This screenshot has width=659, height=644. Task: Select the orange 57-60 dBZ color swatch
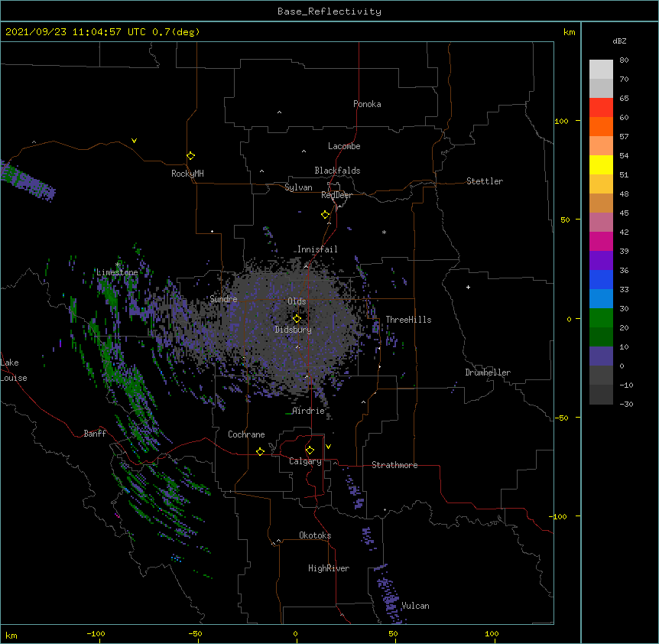(x=601, y=126)
